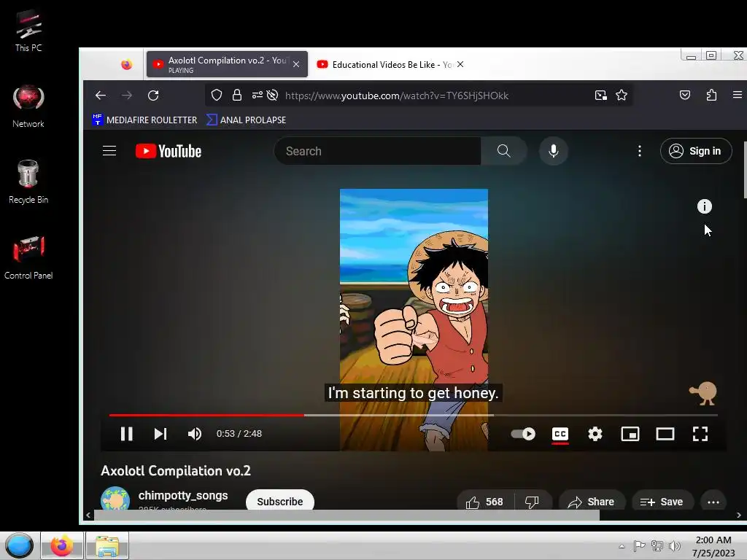Viewport: 747px width, 560px height.
Task: Mute the video volume speaker icon
Action: (x=194, y=434)
